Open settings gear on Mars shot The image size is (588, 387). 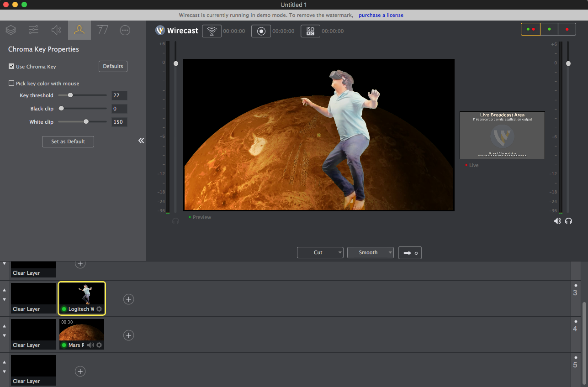coord(99,345)
